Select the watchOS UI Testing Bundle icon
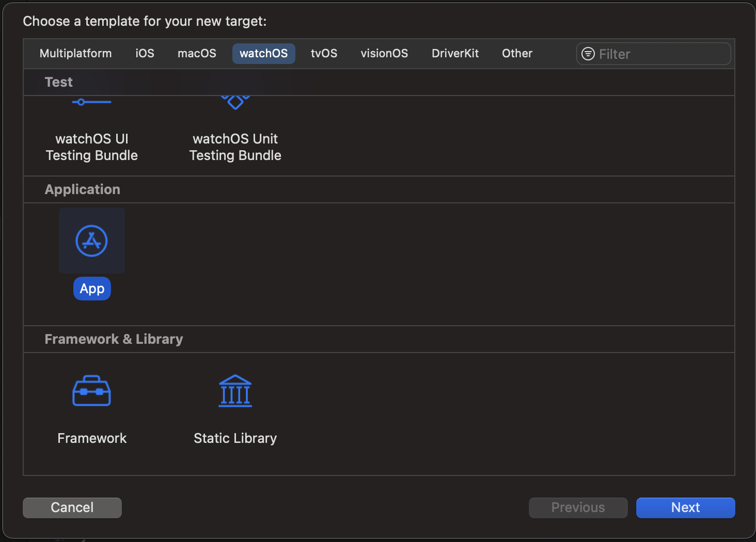 (92, 102)
